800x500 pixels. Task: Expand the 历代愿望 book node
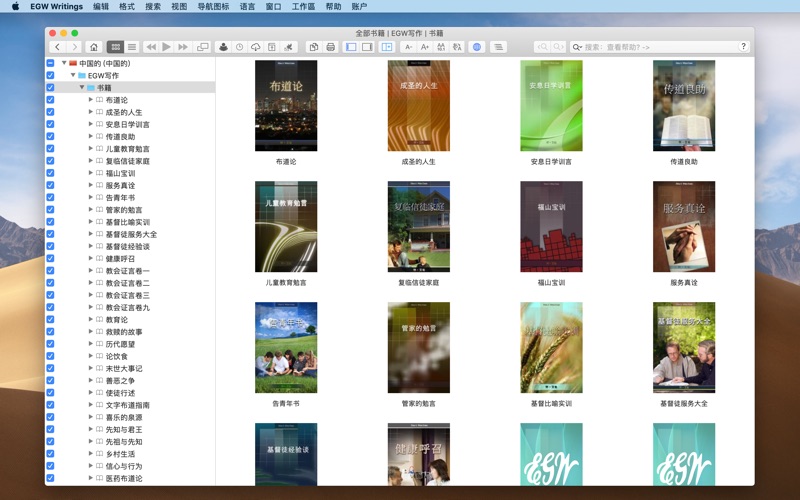(91, 344)
